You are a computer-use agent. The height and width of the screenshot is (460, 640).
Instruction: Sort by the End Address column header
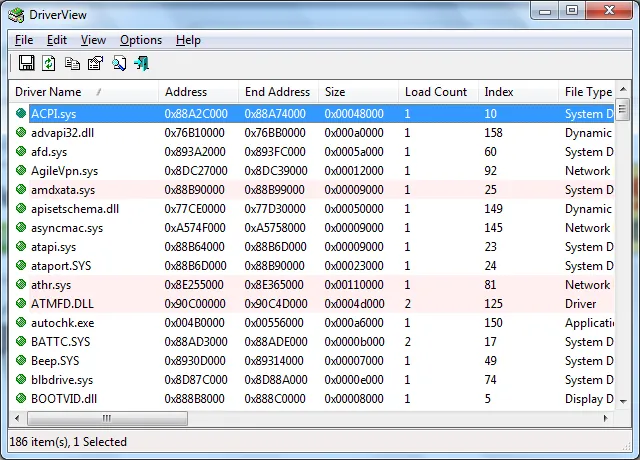click(278, 92)
